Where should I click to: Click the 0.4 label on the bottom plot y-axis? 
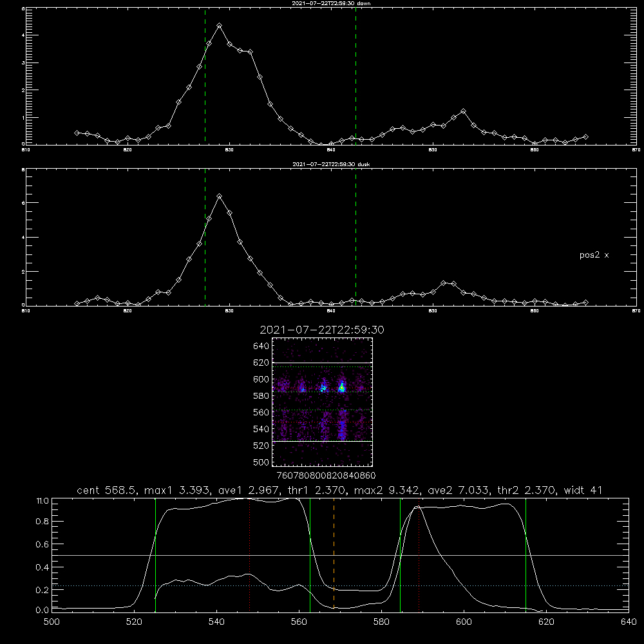coord(43,567)
